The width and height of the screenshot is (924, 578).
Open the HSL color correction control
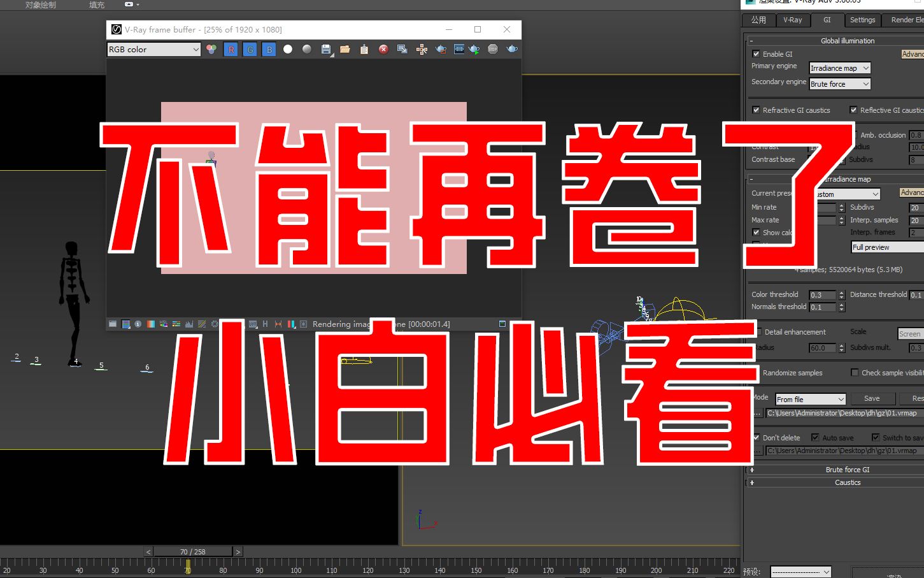pyautogui.click(x=163, y=324)
